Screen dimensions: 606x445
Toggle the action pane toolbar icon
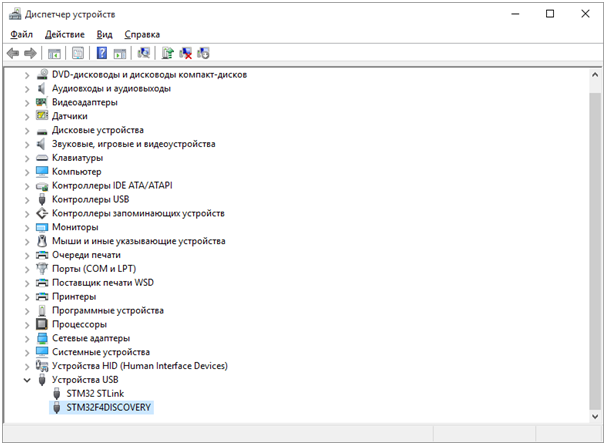[120, 53]
